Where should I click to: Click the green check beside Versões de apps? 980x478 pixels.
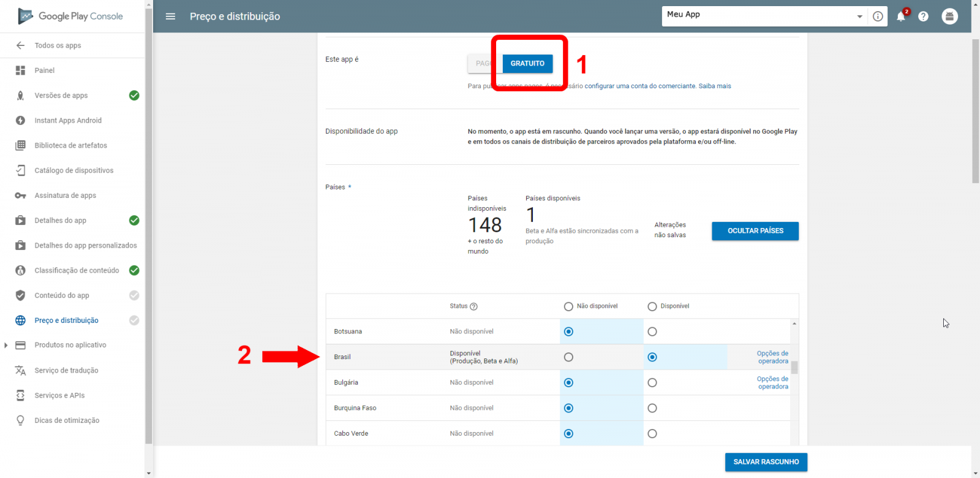coord(134,96)
